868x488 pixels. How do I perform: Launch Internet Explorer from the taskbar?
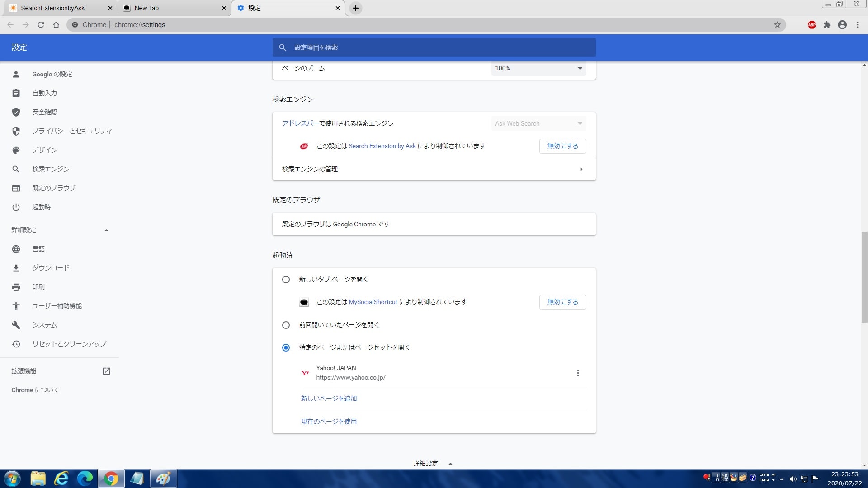[61, 479]
